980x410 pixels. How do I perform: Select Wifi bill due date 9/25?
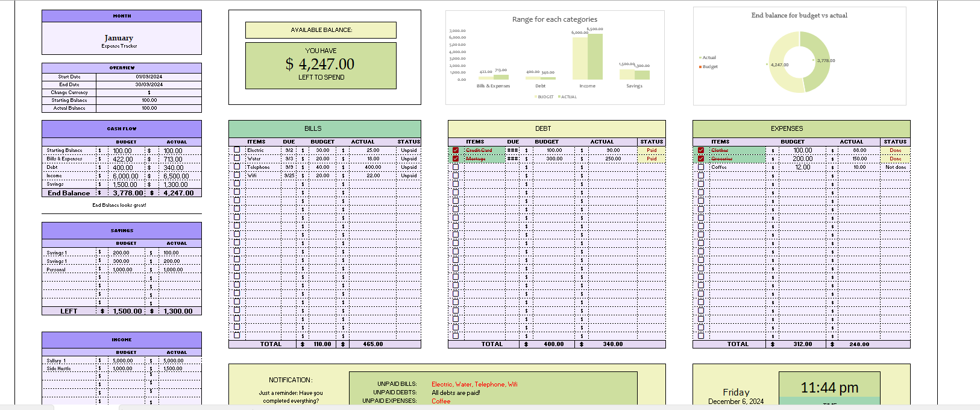click(289, 175)
